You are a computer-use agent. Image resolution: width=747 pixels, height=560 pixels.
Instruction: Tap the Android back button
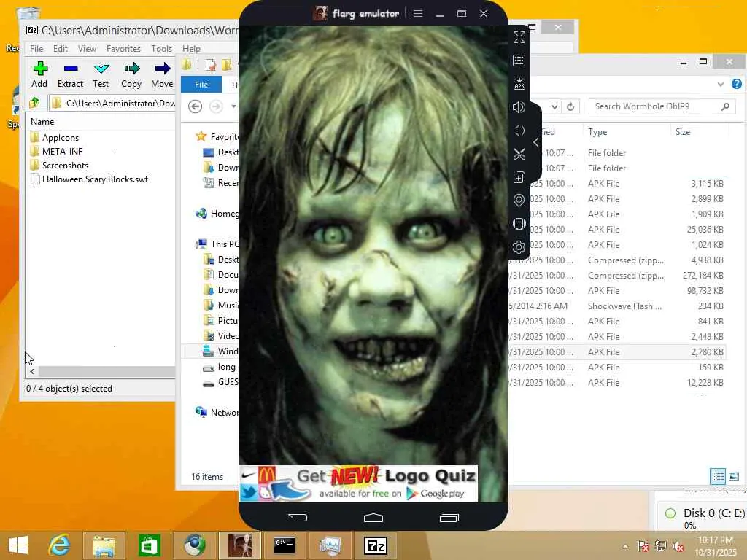[298, 517]
